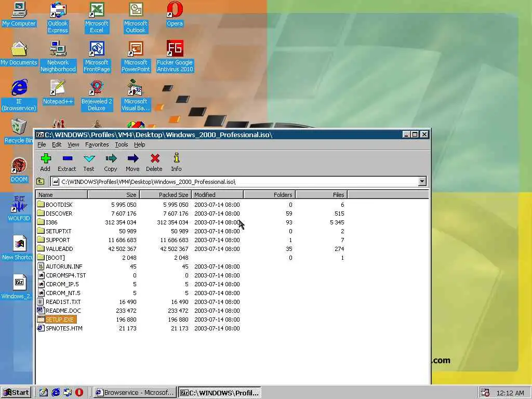Select the DOOM desktop shortcut
This screenshot has height=399, width=532.
19,170
